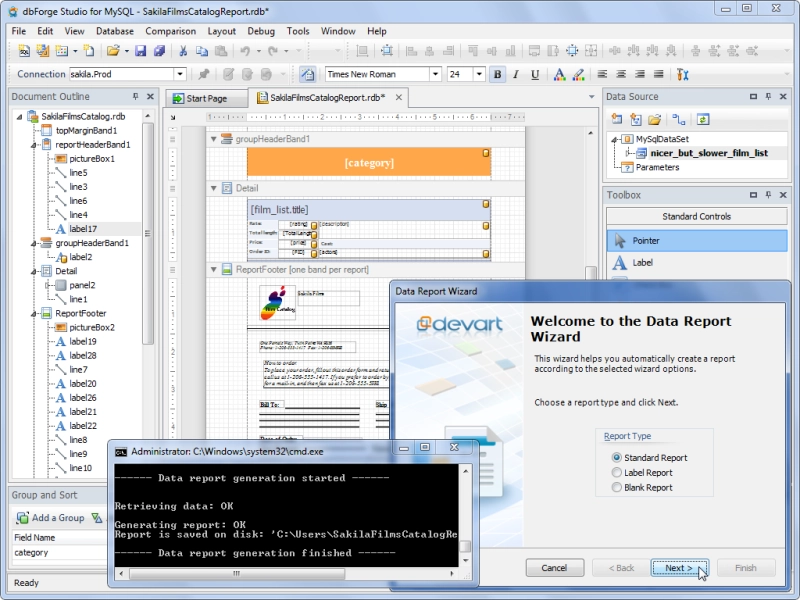Screen dimensions: 800x600
Task: Collapse the groupHeaderBand1 band in the designer
Action: point(214,139)
